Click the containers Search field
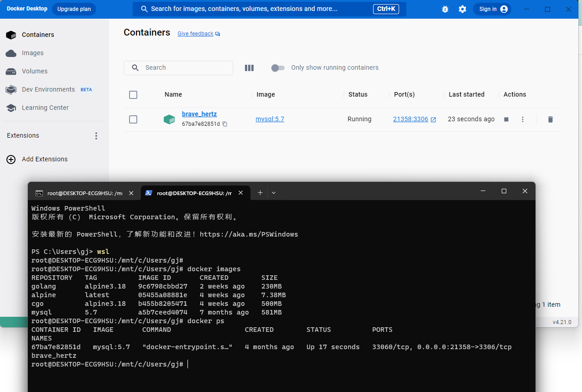Image resolution: width=582 pixels, height=392 pixels. (x=178, y=67)
